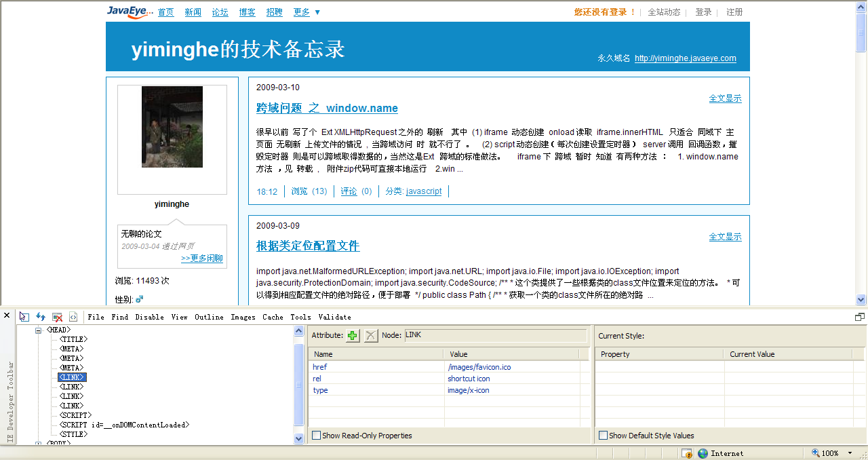Open the View menu
This screenshot has height=460, width=868.
tap(179, 317)
